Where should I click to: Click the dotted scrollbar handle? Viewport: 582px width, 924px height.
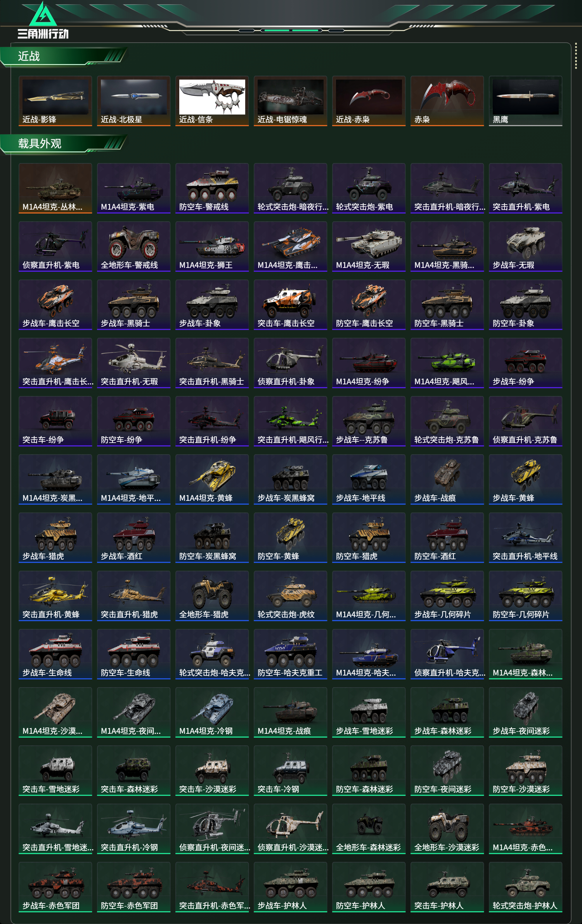click(576, 56)
